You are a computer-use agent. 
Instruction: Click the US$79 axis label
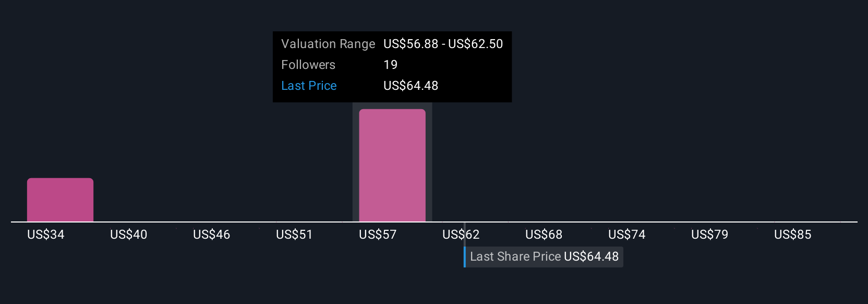(709, 235)
